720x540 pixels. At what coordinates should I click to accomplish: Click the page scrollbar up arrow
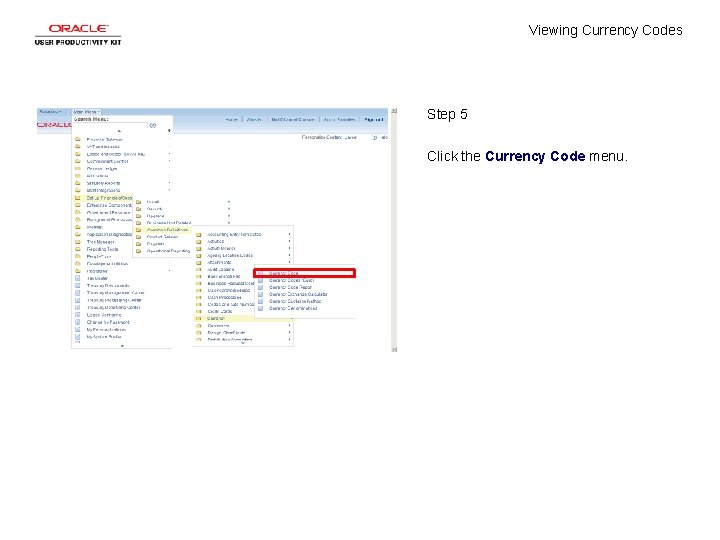[394, 111]
